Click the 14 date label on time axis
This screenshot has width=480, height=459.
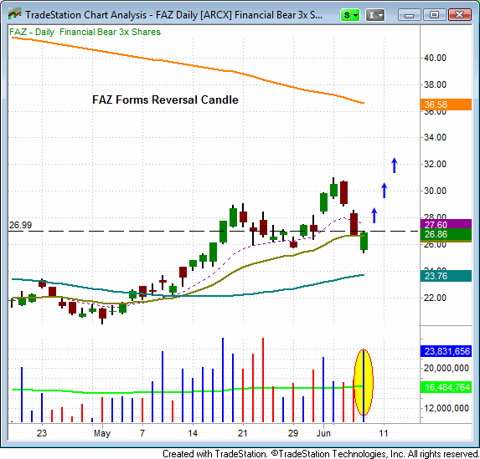click(x=193, y=433)
